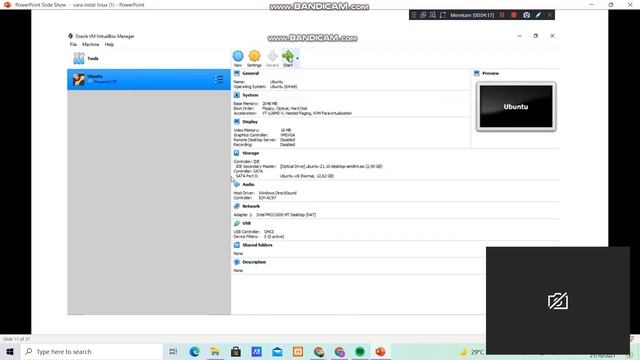Click the Base Memory 2048 MB value

point(269,104)
